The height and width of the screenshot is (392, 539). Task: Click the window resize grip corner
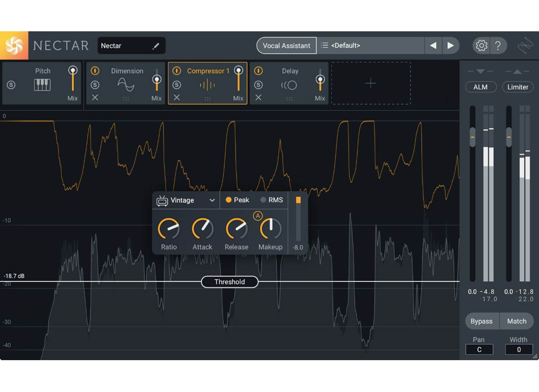[x=535, y=356]
